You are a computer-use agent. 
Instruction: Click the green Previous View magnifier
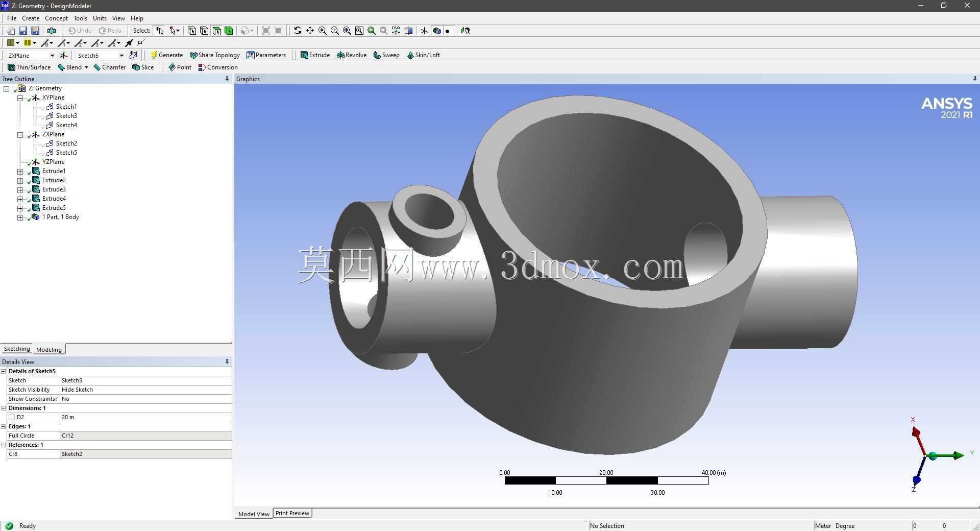(x=372, y=31)
